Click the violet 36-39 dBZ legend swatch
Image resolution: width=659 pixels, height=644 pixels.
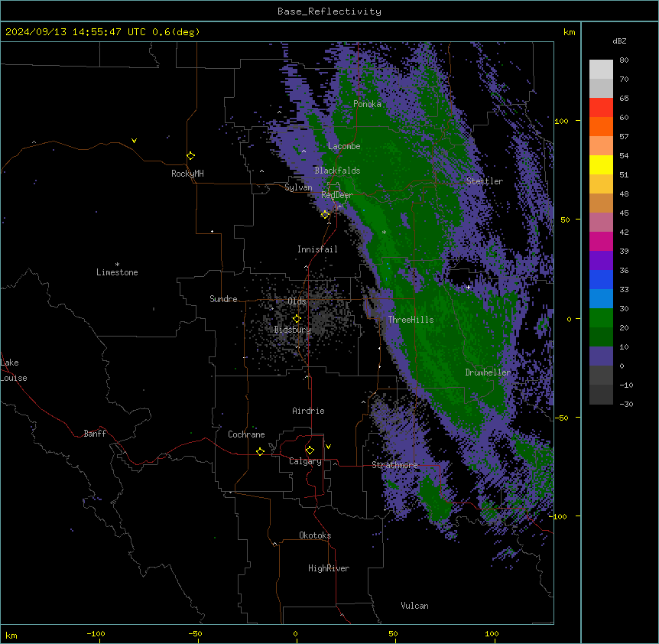[x=601, y=261]
